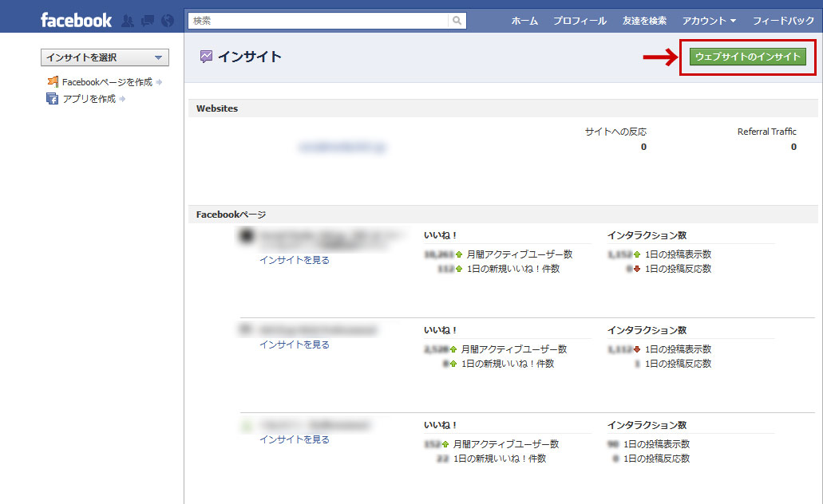This screenshot has height=504, width=823.
Task: Click the green ウェブサイトのインサイト button
Action: click(x=747, y=57)
